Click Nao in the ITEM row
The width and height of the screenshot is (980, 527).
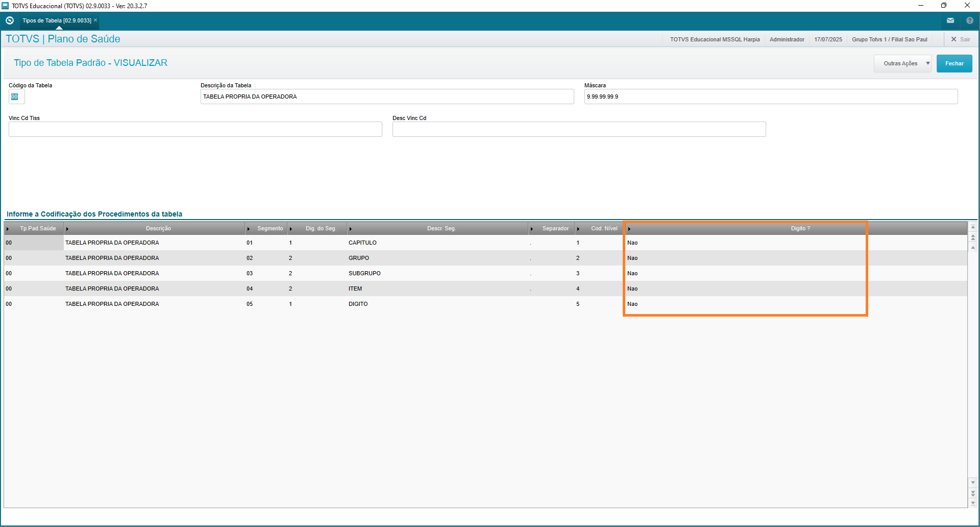(632, 289)
